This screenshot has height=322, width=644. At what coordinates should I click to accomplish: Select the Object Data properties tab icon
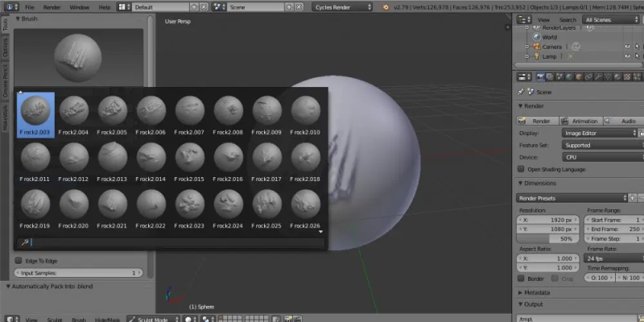point(608,76)
